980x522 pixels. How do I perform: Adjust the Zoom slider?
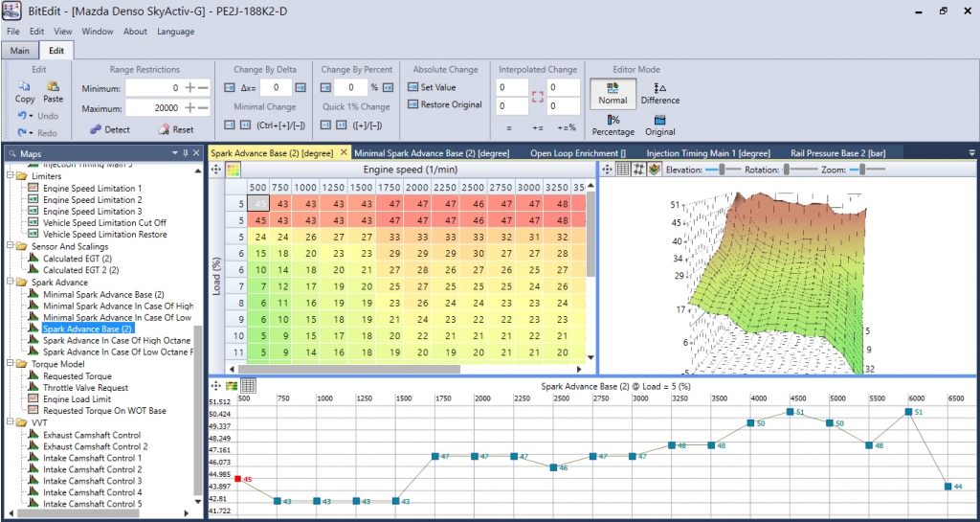point(867,170)
